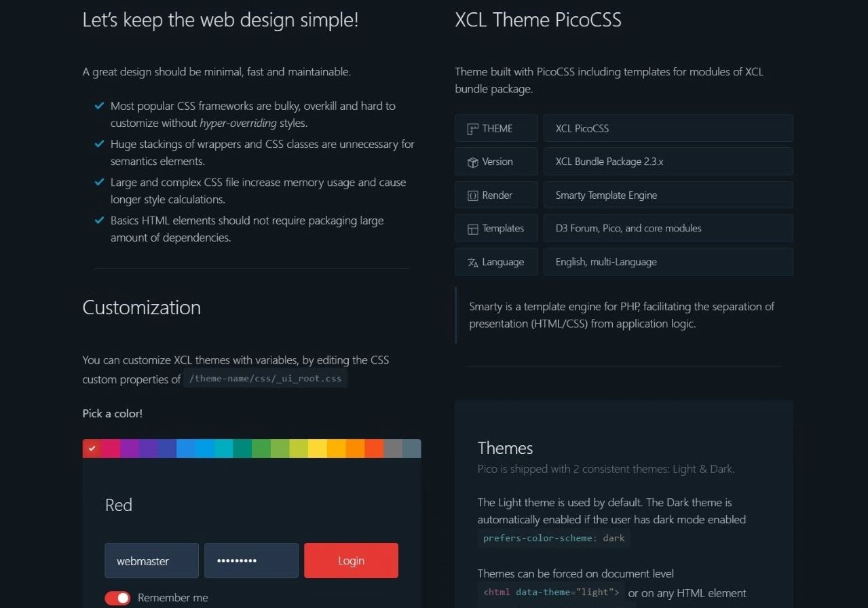
Task: Choose the yellow color swatch
Action: click(318, 449)
